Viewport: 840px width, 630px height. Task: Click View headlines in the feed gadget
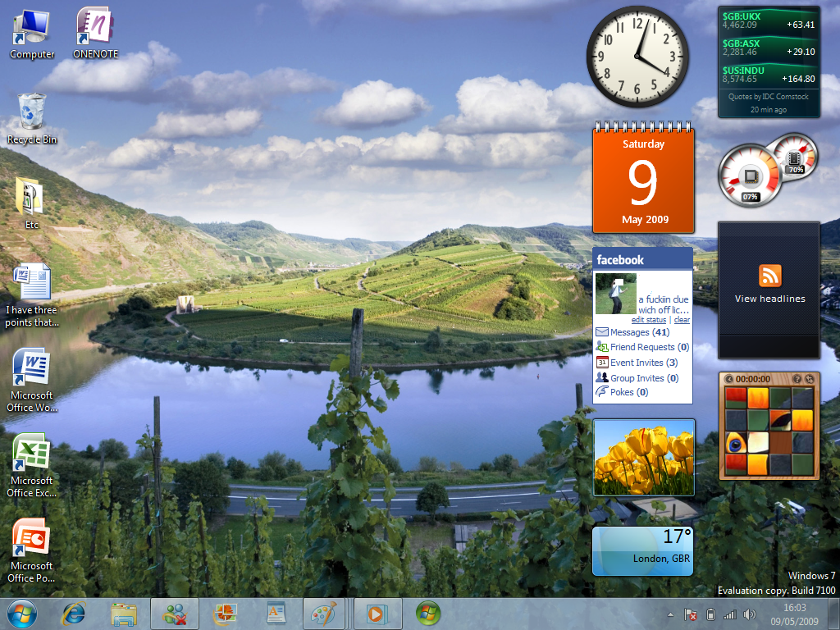pyautogui.click(x=769, y=298)
